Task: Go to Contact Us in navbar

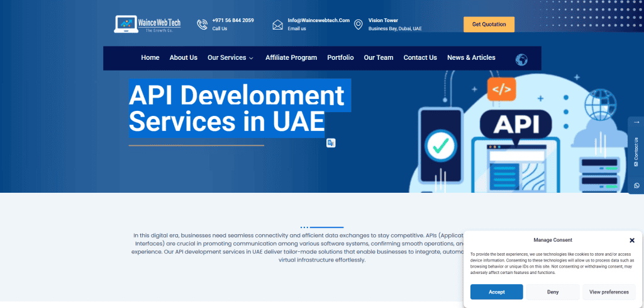Action: click(x=420, y=57)
